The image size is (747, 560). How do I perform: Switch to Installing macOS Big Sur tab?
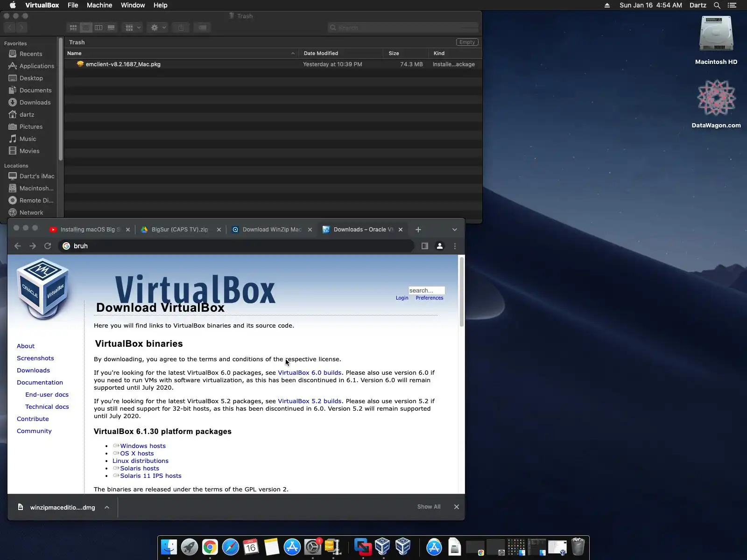(x=89, y=230)
